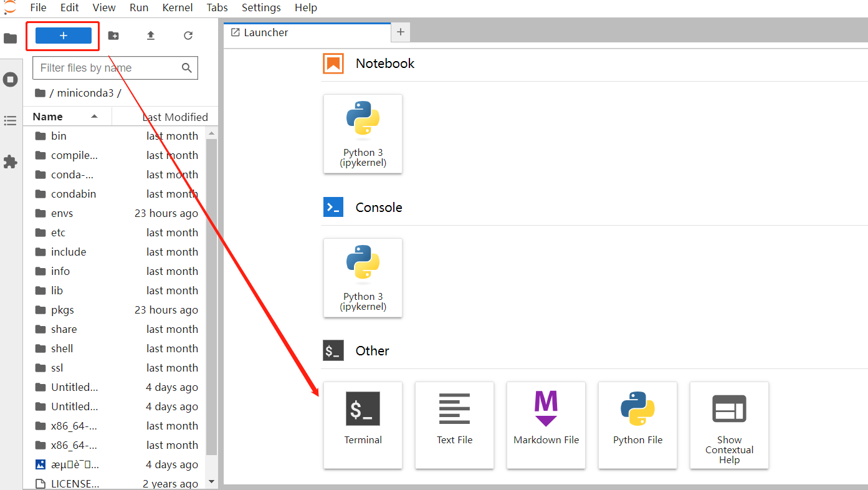Launch Python 3 console
Screen dimensions: 868x490
pyautogui.click(x=363, y=277)
